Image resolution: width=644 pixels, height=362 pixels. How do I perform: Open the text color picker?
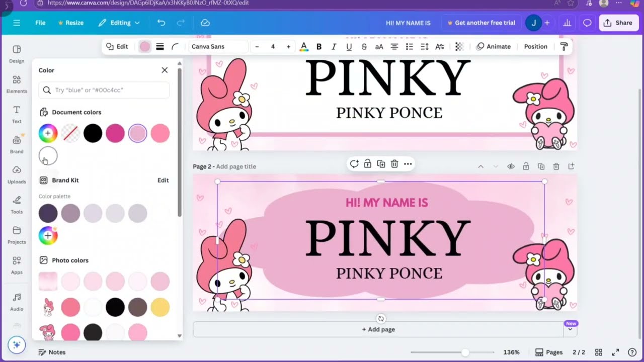coord(304,46)
